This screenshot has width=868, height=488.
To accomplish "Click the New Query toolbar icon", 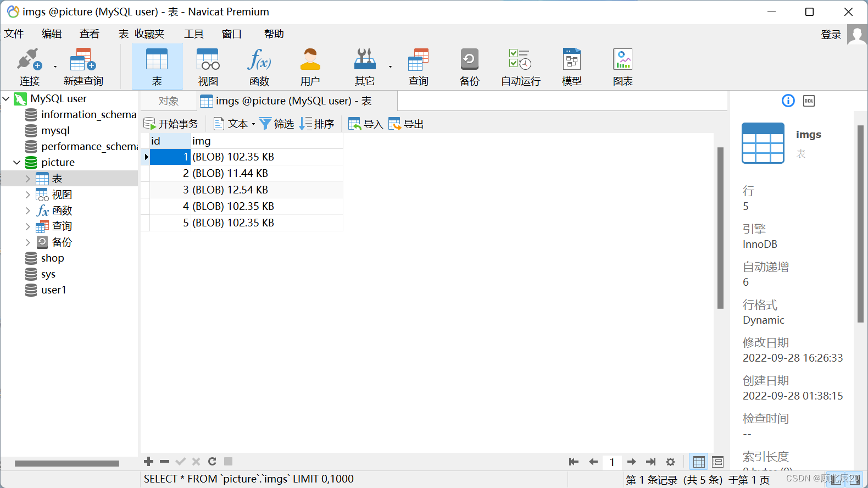I will 83,67.
